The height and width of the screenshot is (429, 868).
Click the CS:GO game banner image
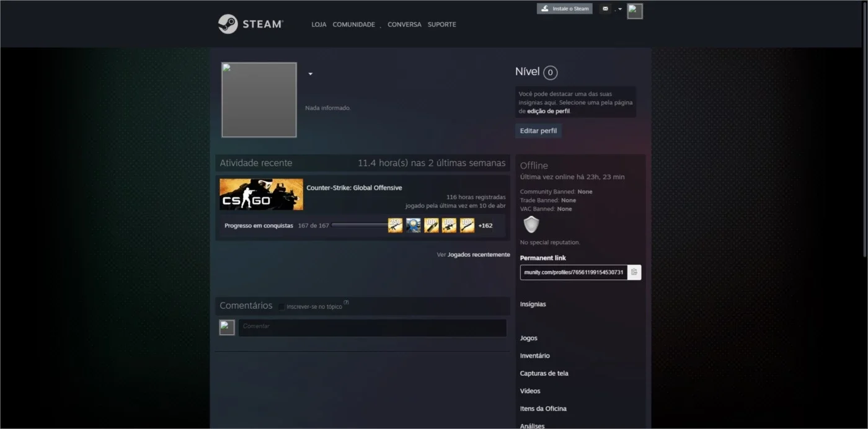[261, 194]
